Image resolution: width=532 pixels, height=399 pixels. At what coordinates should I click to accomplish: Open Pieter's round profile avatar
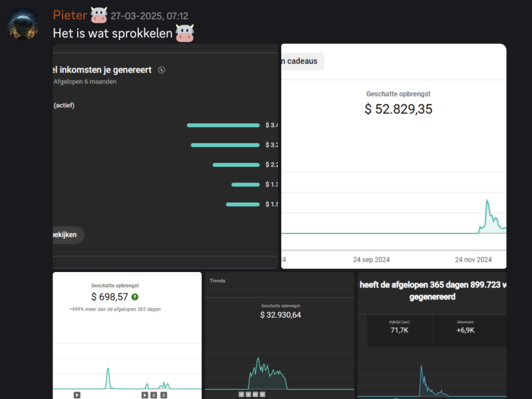pyautogui.click(x=23, y=24)
